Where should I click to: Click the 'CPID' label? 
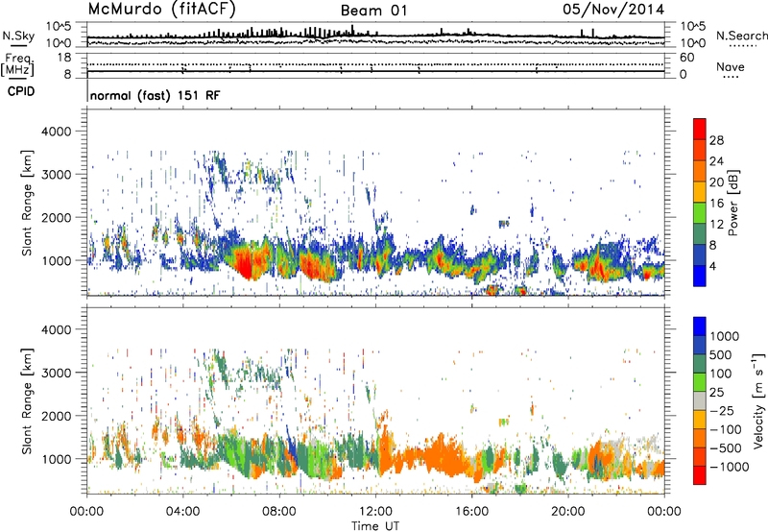21,91
